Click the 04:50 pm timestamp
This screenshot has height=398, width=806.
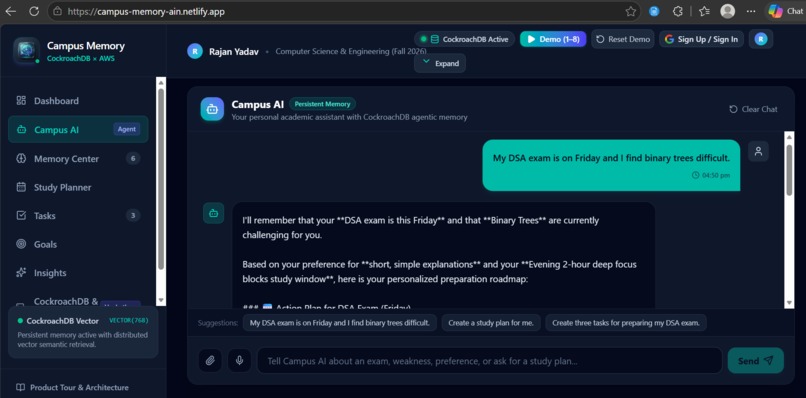coord(711,175)
